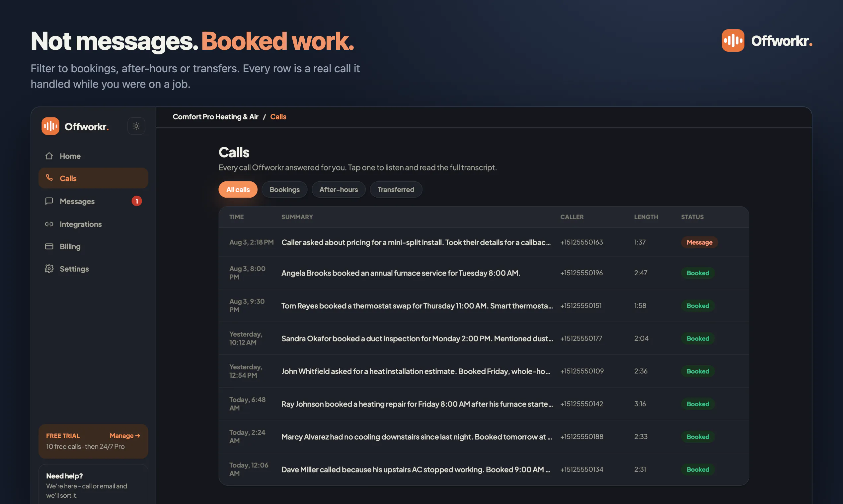
Task: Click Booked badge for John Whitfield
Action: (698, 371)
